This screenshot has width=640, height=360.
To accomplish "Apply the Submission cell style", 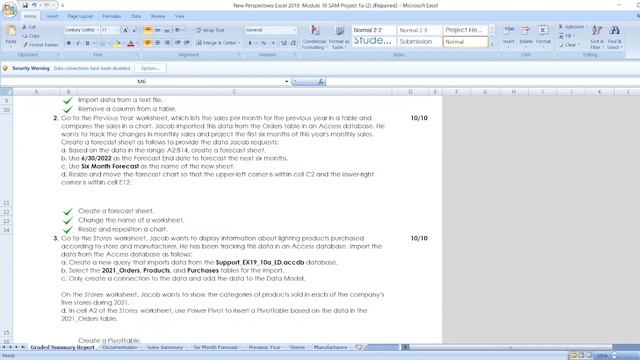I will pos(419,42).
